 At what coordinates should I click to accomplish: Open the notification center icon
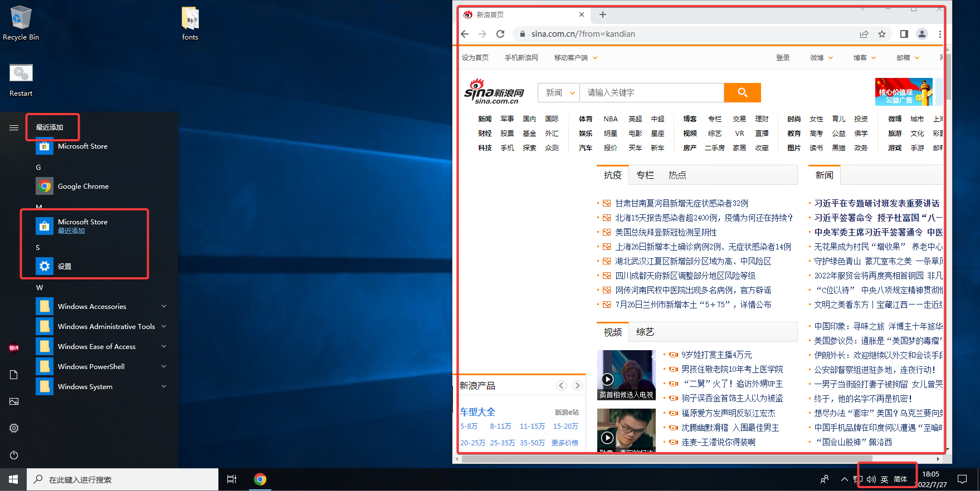click(x=962, y=479)
